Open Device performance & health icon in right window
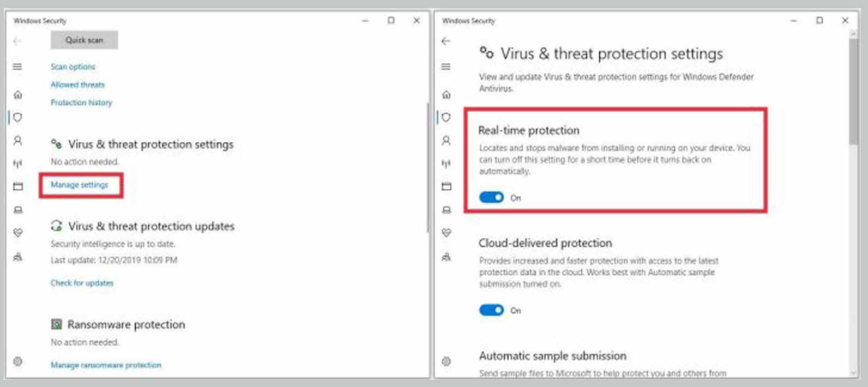The image size is (868, 387). (x=447, y=233)
